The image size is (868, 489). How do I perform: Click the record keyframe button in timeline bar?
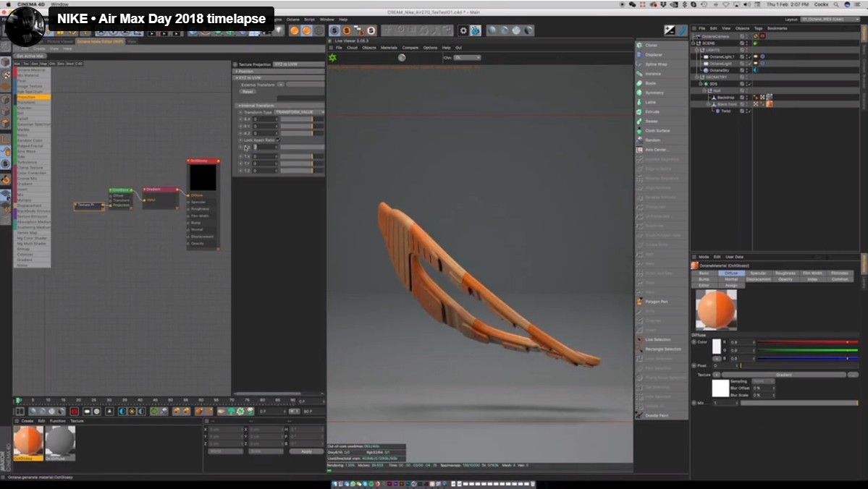click(74, 412)
